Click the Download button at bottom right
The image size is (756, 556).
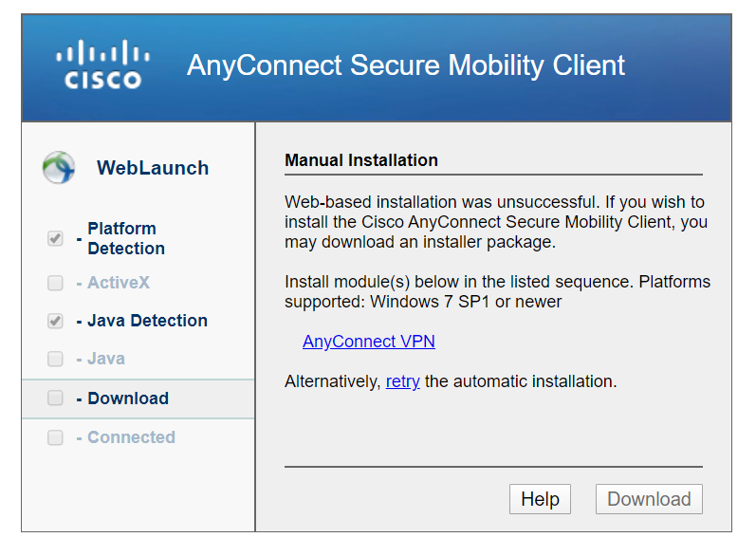[x=649, y=499]
